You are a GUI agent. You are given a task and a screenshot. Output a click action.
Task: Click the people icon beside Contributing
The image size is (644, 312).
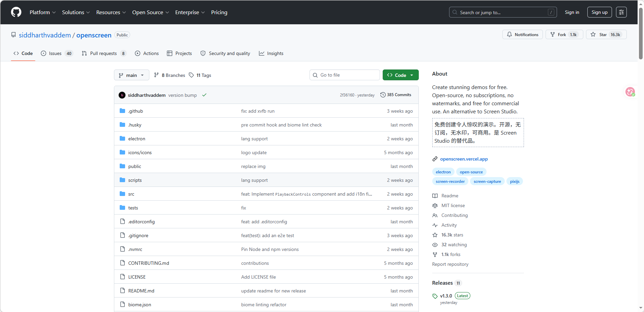tap(435, 215)
